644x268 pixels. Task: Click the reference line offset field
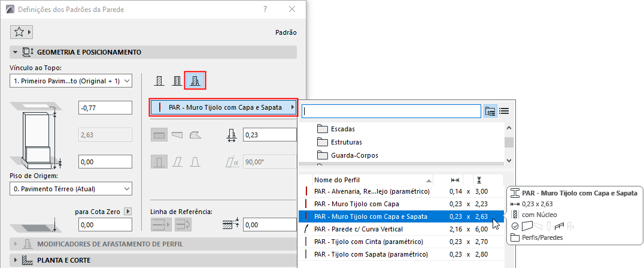pyautogui.click(x=270, y=225)
